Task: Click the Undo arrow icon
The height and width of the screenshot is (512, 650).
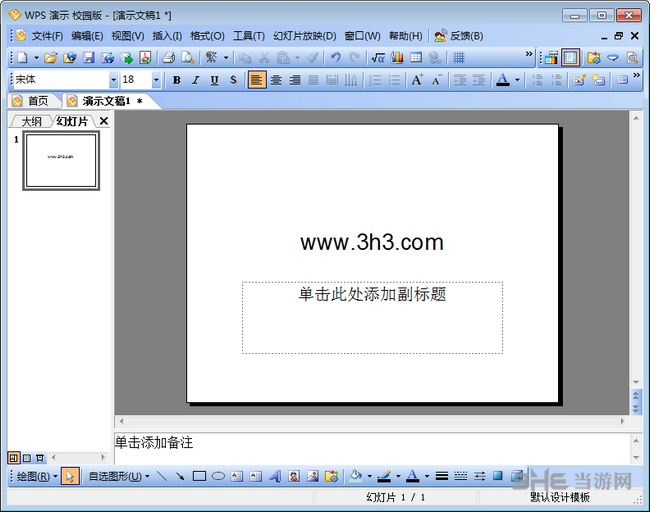Action: pyautogui.click(x=335, y=58)
